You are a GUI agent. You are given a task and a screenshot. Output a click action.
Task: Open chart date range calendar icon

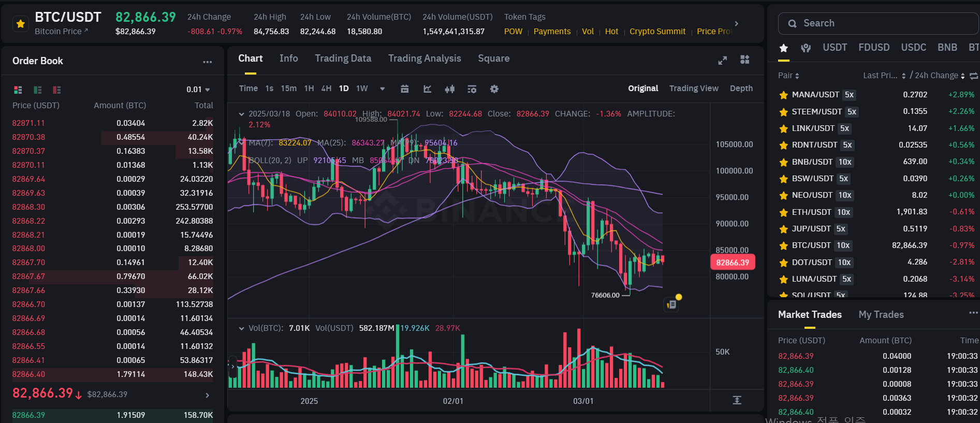pyautogui.click(x=405, y=89)
